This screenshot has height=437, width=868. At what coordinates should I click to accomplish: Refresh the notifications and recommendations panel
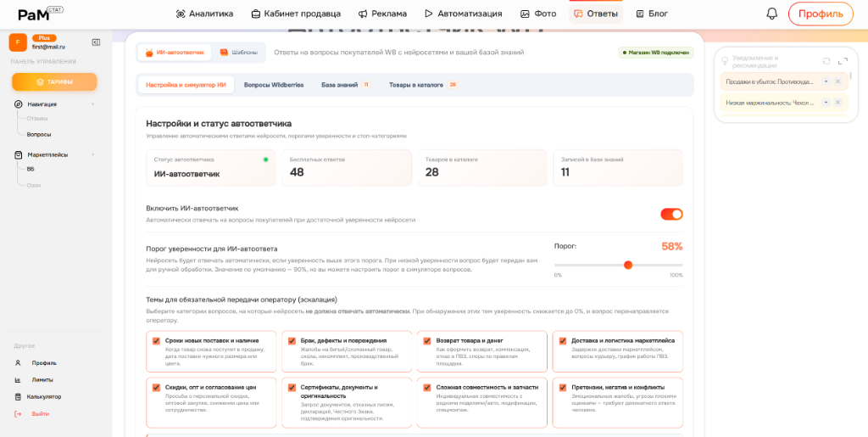pos(826,61)
